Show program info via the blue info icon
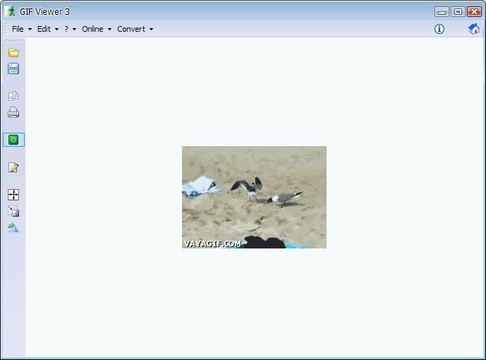 pos(439,29)
